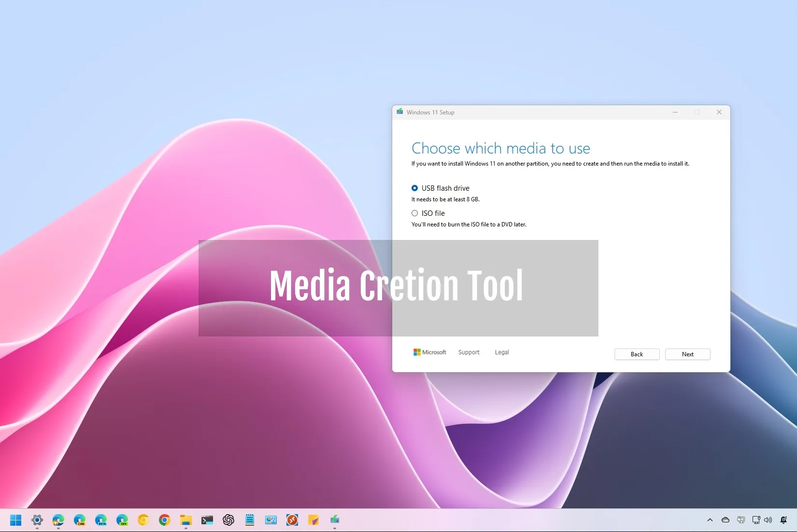Viewport: 797px width, 532px height.
Task: View Legal information in the setup wizard
Action: click(501, 352)
